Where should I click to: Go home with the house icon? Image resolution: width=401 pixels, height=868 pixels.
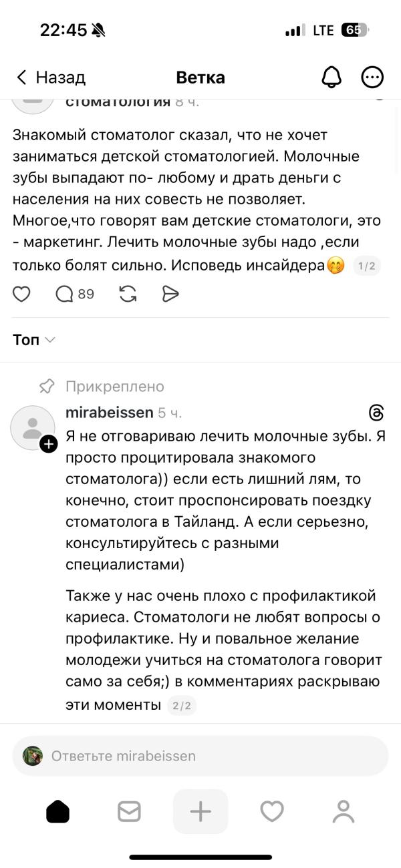[x=58, y=811]
